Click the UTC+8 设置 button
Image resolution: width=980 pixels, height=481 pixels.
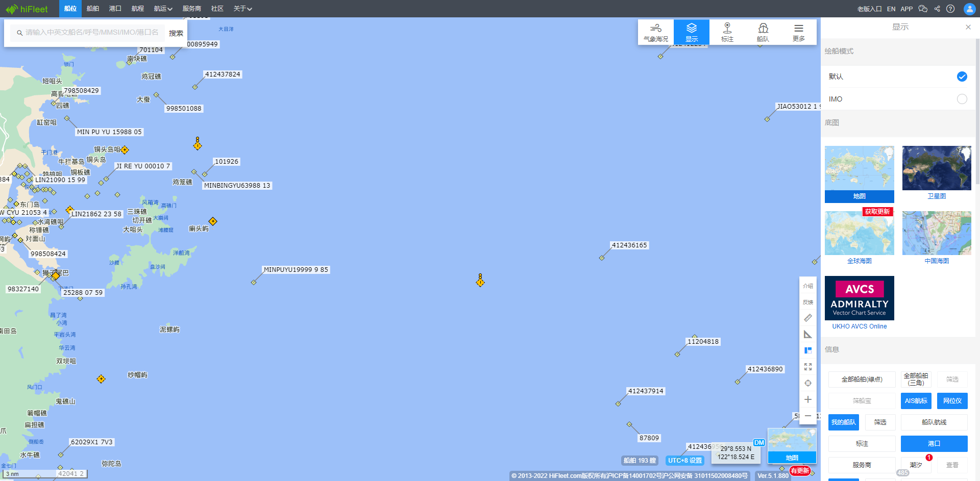pos(685,460)
